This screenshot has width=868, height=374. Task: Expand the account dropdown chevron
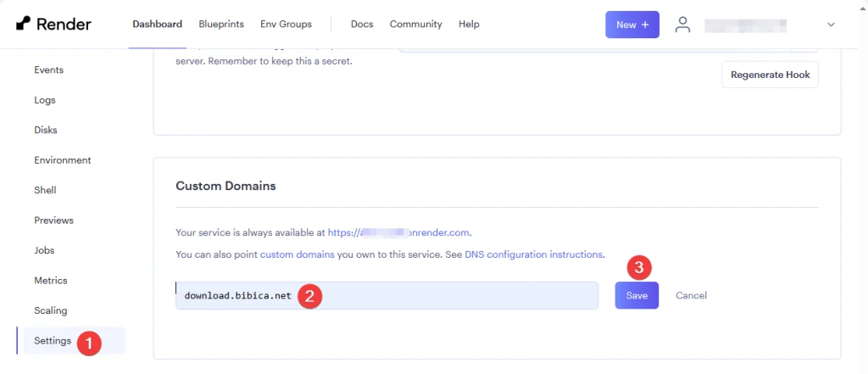831,25
